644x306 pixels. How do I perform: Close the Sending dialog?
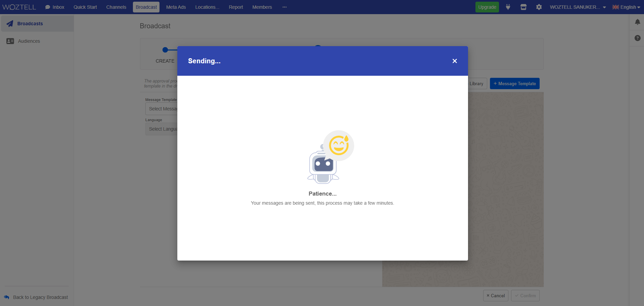[455, 61]
